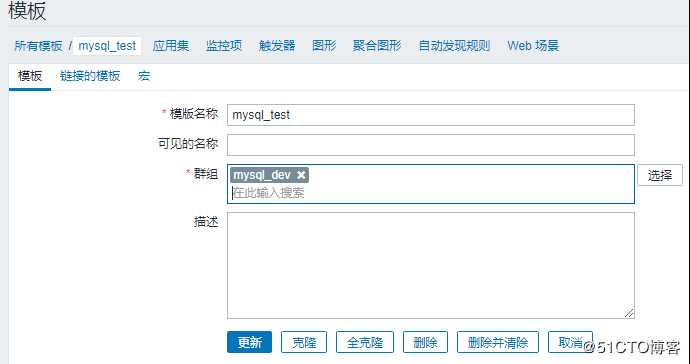
Task: Click the 模版名称 input field
Action: click(431, 115)
